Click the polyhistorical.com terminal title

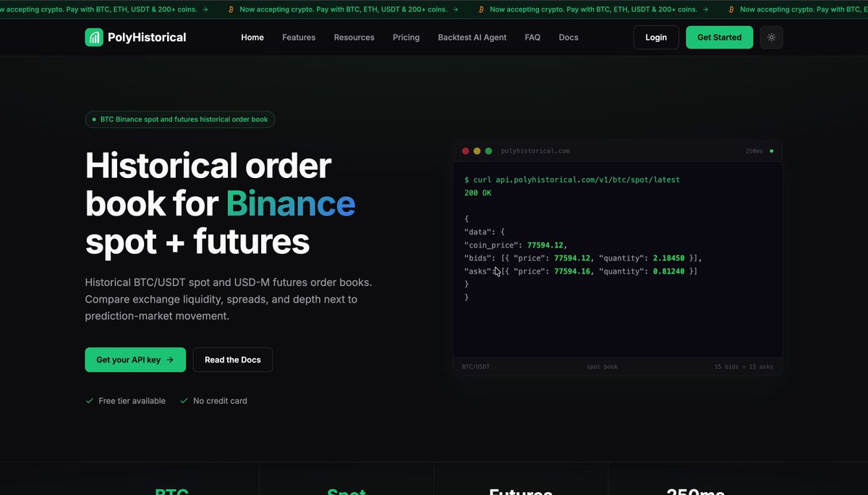[535, 151]
